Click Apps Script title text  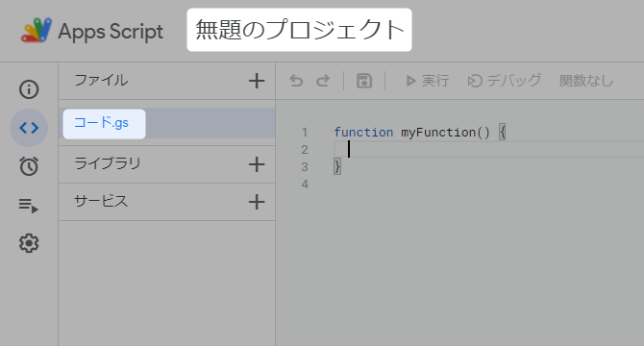[x=111, y=32]
